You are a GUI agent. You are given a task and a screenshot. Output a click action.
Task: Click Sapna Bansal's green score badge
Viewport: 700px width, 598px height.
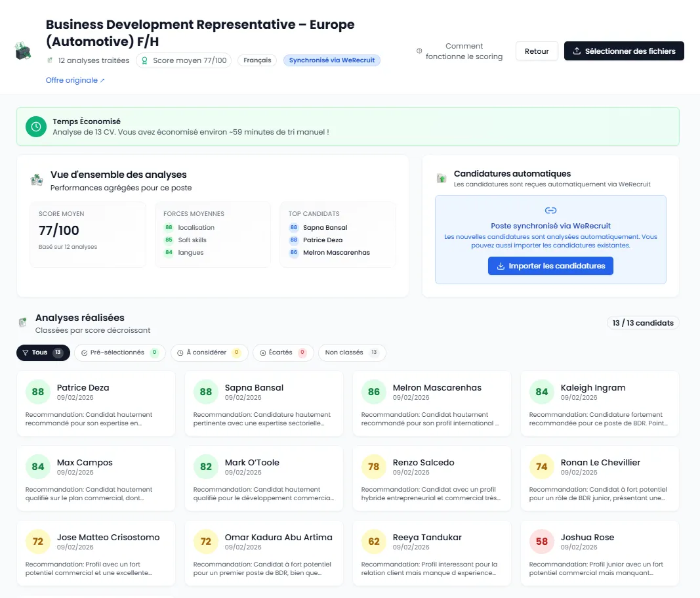[x=205, y=392]
